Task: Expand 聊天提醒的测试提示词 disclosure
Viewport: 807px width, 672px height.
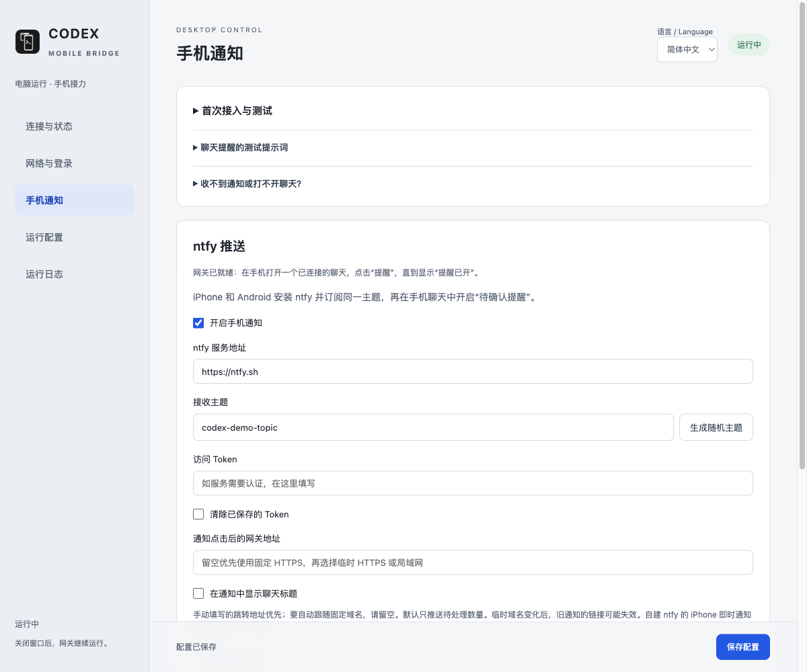Action: (473, 147)
